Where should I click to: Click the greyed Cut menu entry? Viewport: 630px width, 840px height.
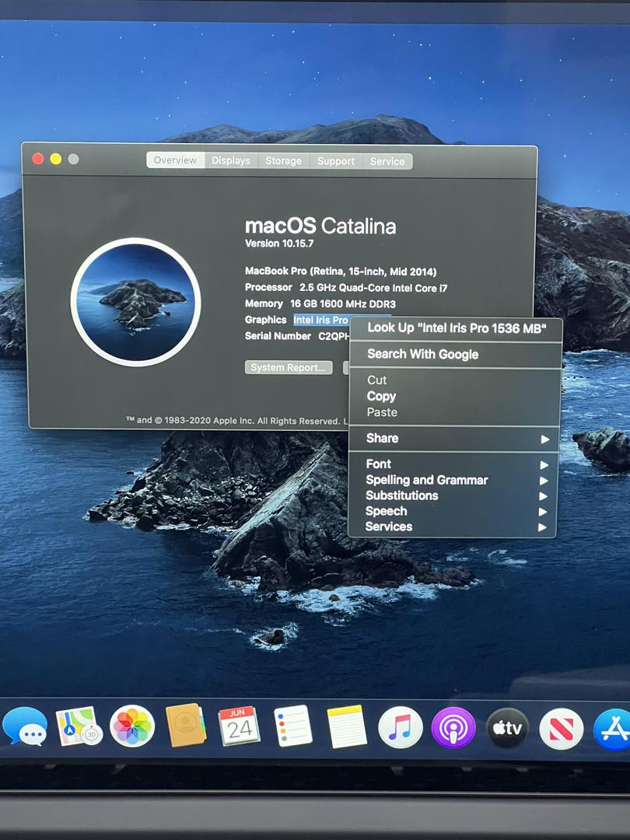click(454, 380)
